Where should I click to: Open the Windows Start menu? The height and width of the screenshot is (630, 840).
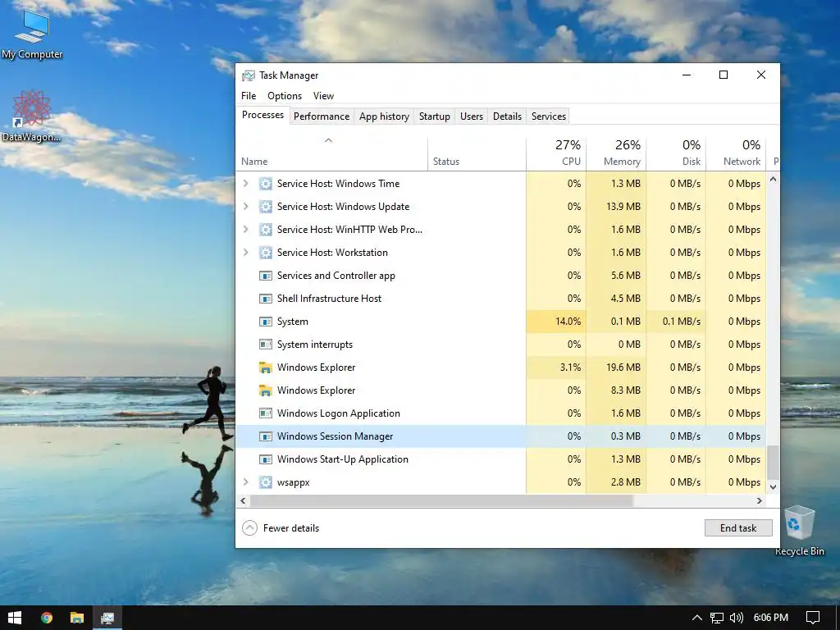pos(15,618)
